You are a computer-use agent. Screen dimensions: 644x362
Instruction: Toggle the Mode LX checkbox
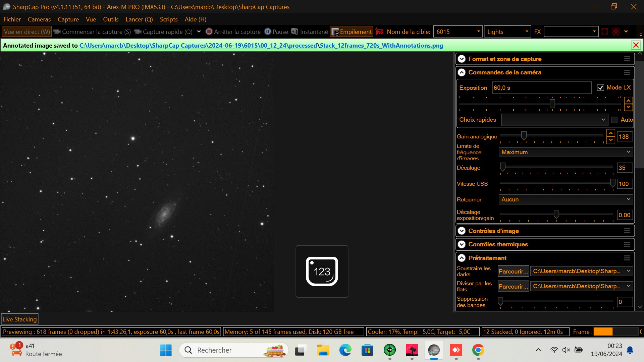(600, 87)
